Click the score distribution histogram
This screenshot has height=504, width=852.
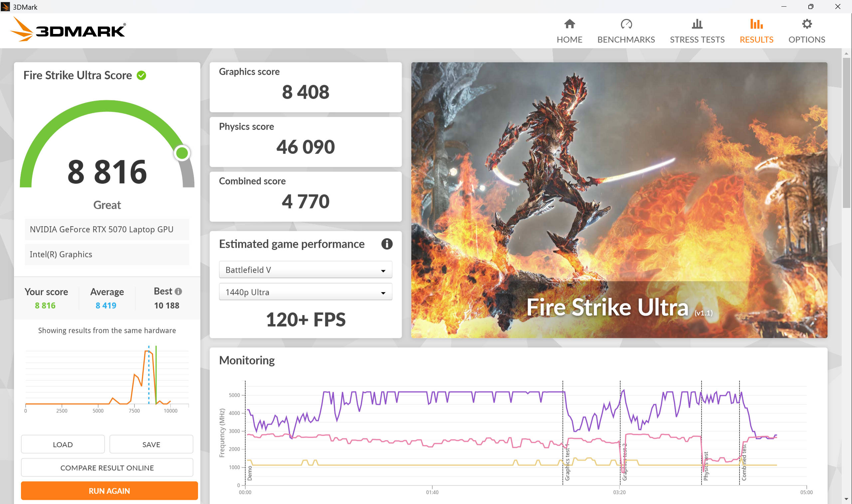(x=107, y=379)
